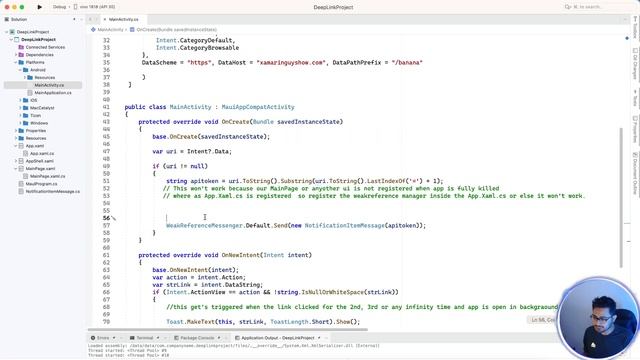Collapse the Platforms folder

(16, 62)
